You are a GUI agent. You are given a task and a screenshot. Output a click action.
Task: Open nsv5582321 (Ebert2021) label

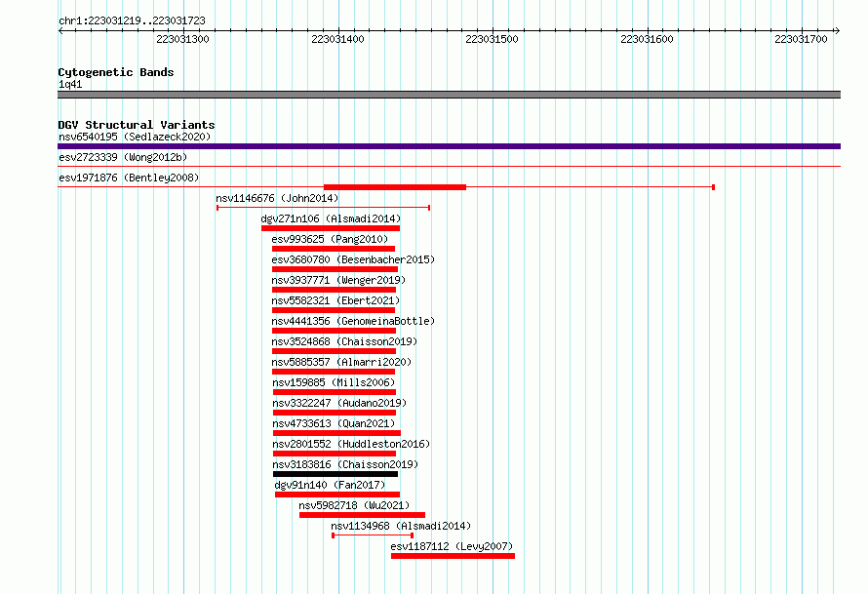coord(335,300)
